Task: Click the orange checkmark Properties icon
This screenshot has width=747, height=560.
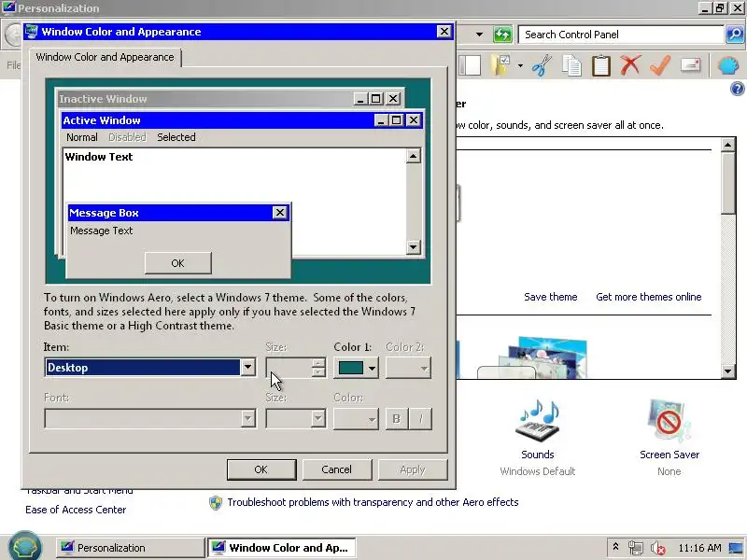Action: (x=660, y=65)
